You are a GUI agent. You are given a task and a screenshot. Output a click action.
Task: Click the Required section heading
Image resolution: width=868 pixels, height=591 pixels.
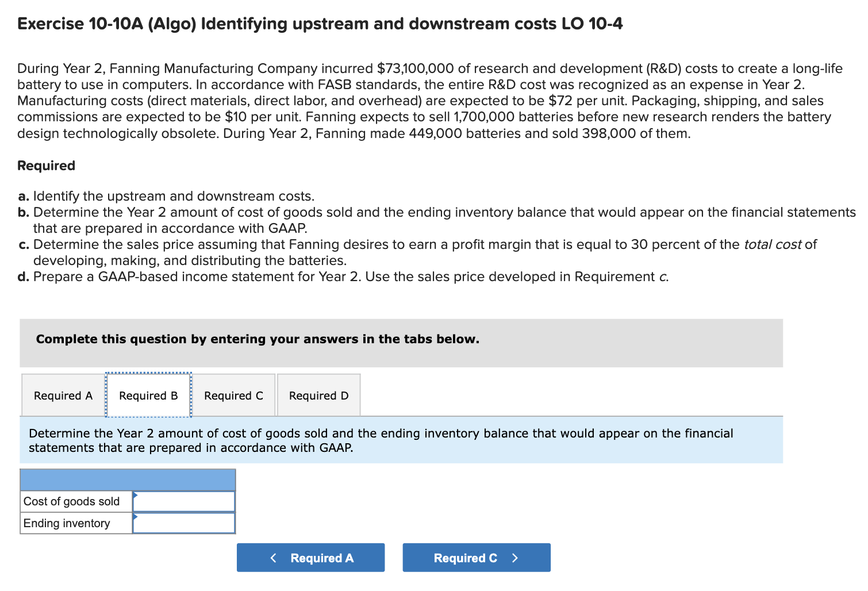click(45, 166)
